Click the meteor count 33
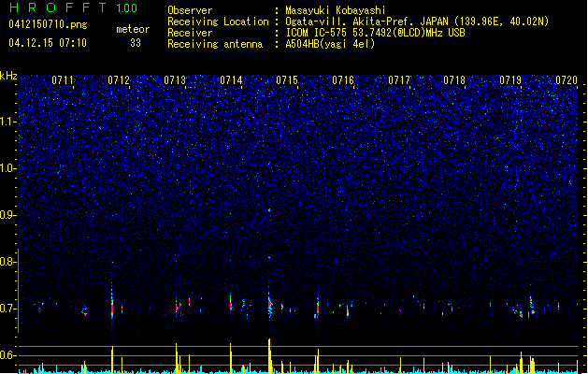The width and height of the screenshot is (588, 374). [x=136, y=43]
